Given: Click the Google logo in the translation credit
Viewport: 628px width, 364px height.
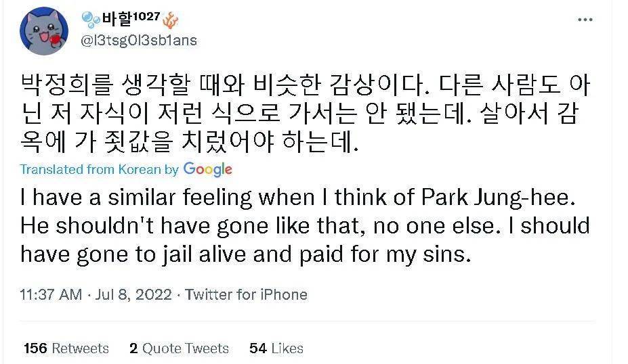Looking at the screenshot, I should (207, 169).
